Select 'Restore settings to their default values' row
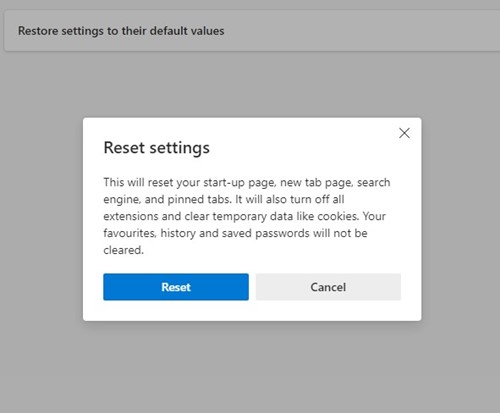This screenshot has height=413, width=500. [252, 31]
